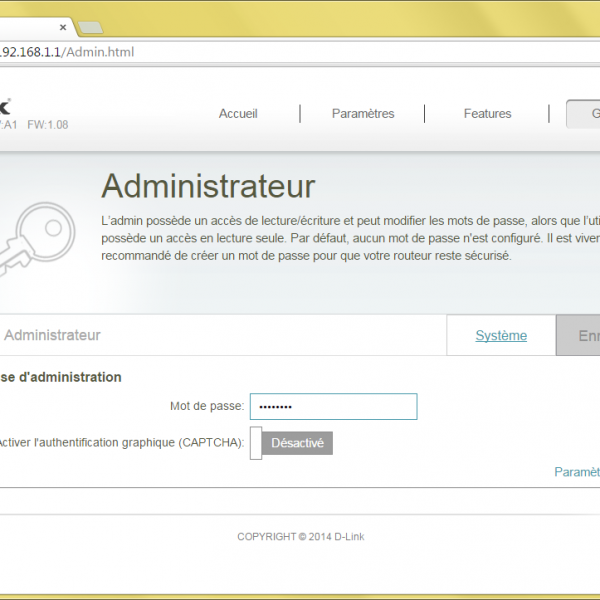Click the large Administrateur page heading
The image size is (600, 600).
208,186
